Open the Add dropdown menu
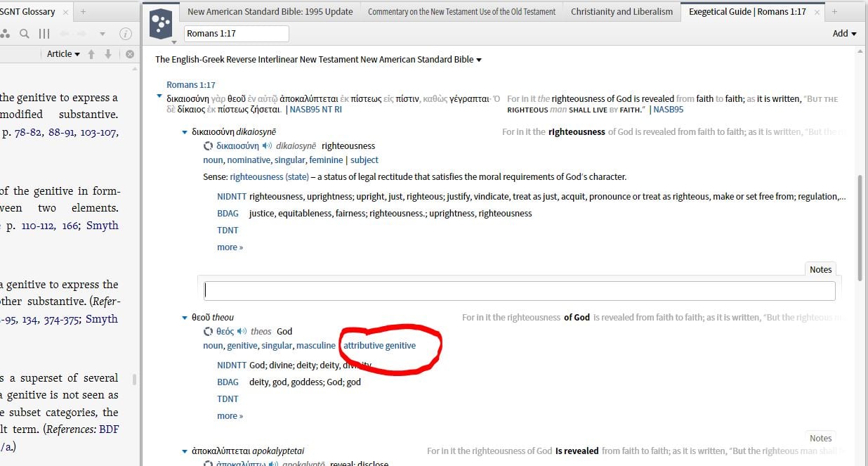868x466 pixels. pos(844,34)
